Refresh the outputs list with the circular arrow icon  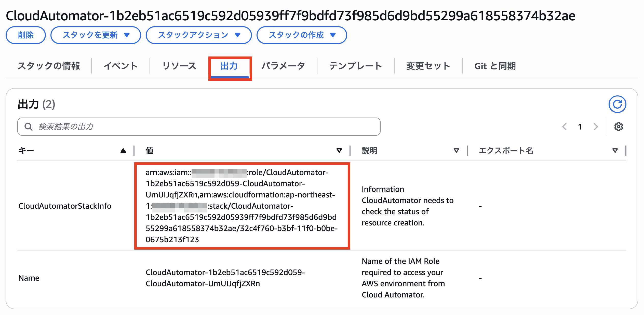[617, 104]
